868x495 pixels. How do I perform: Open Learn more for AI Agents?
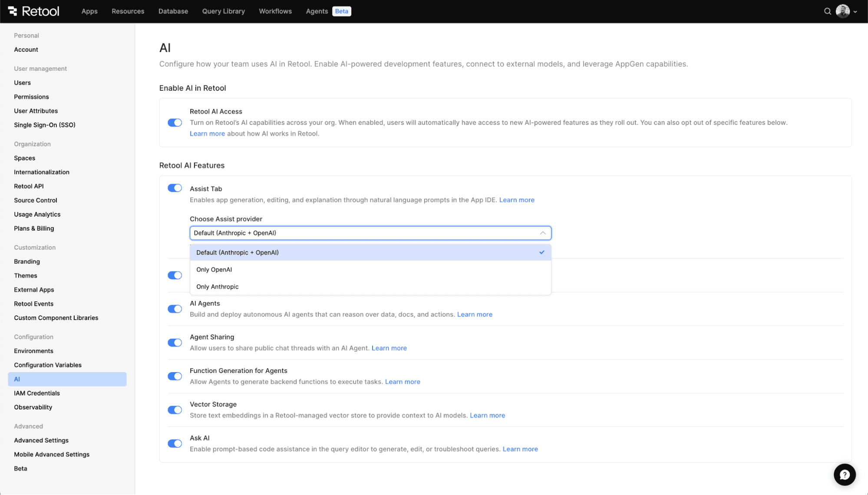coord(475,314)
